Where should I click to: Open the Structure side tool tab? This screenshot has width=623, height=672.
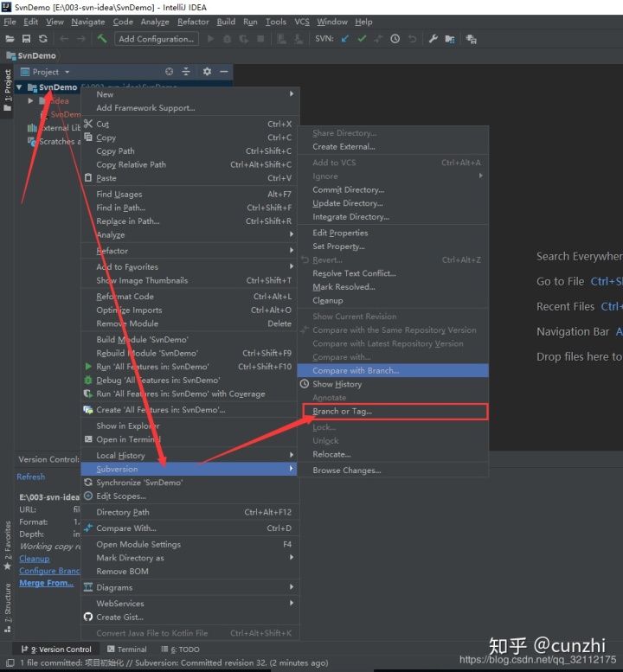click(x=8, y=606)
